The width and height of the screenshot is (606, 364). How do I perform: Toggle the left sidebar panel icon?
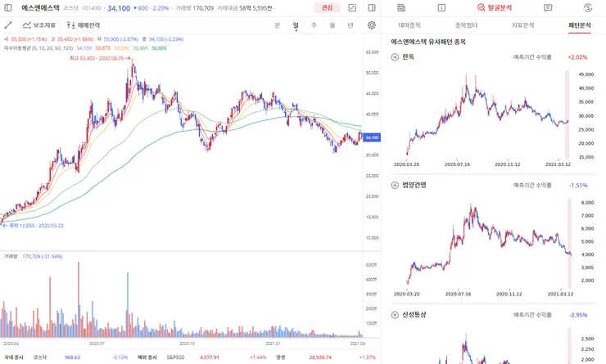point(7,7)
